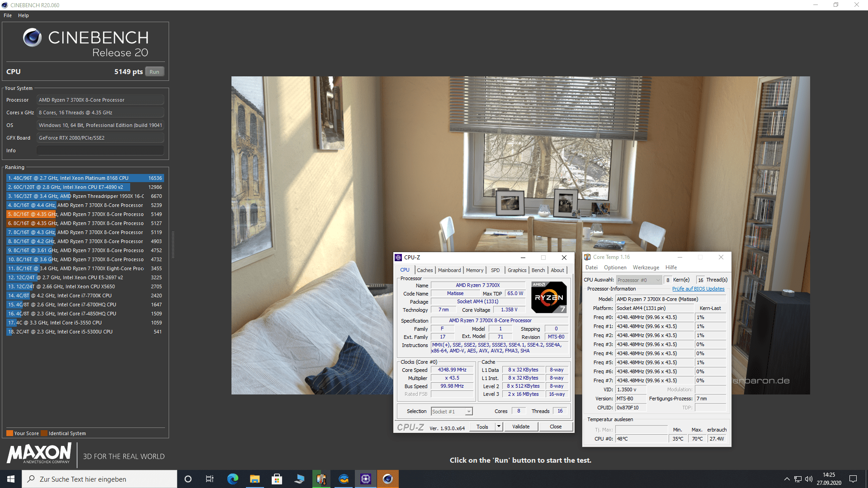
Task: Click the Cinebench logo icon in header
Action: 32,38
